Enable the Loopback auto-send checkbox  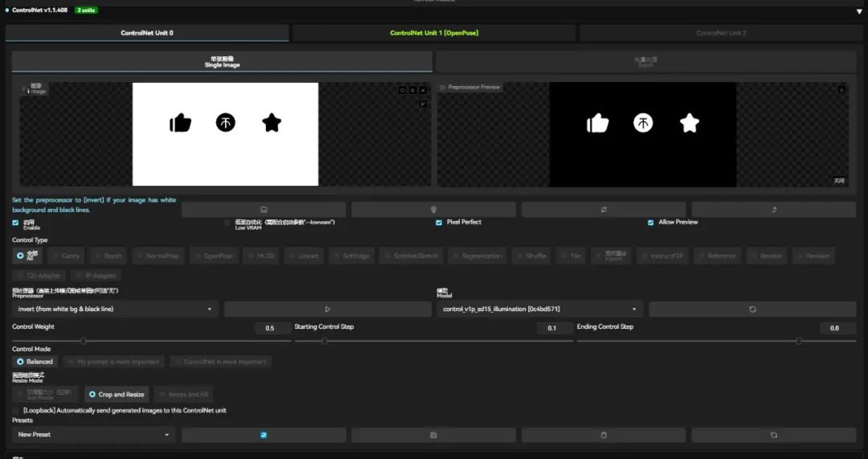pyautogui.click(x=15, y=410)
